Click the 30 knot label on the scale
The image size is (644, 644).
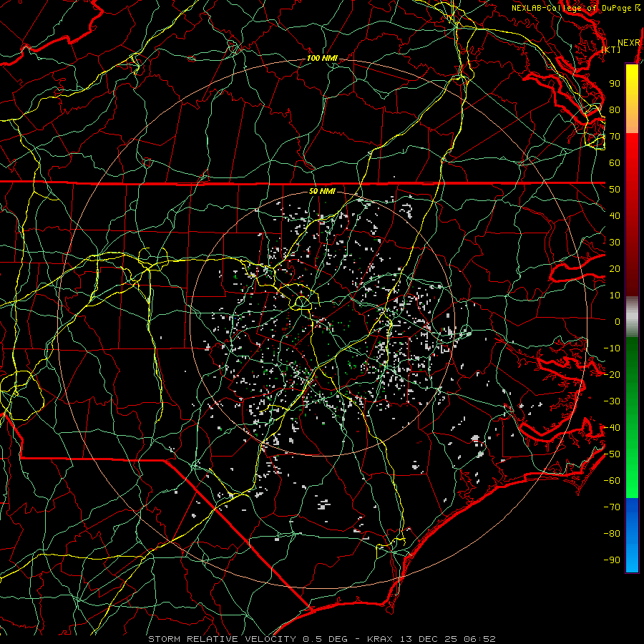[615, 243]
